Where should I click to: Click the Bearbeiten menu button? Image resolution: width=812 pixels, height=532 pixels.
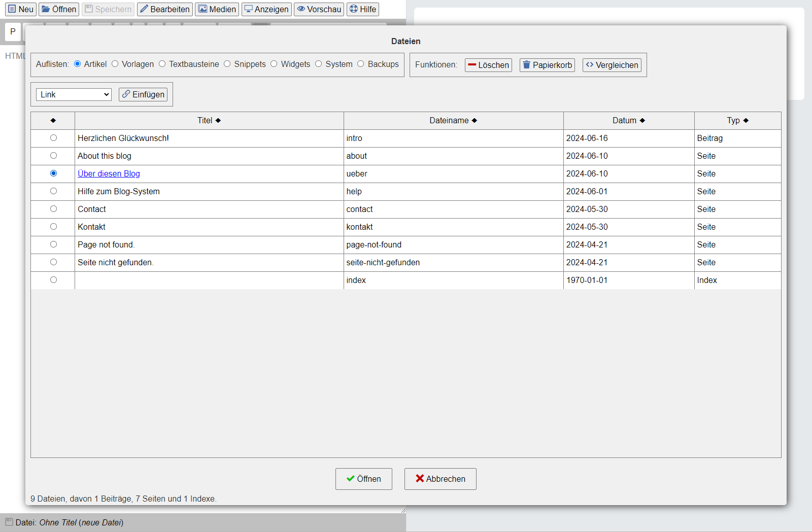click(164, 9)
